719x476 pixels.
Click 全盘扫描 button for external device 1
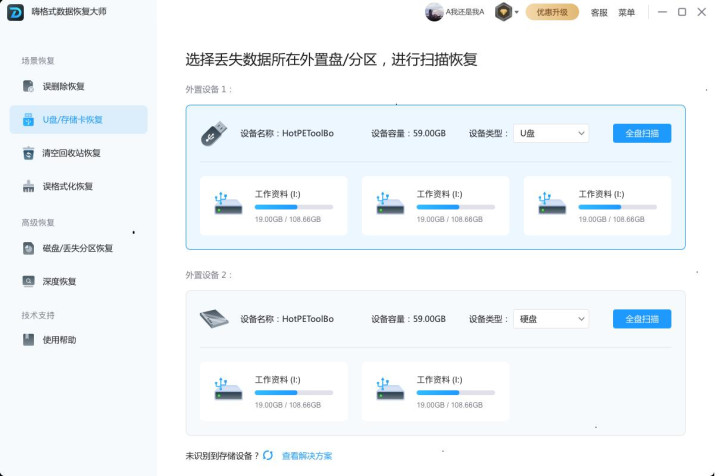tap(641, 133)
